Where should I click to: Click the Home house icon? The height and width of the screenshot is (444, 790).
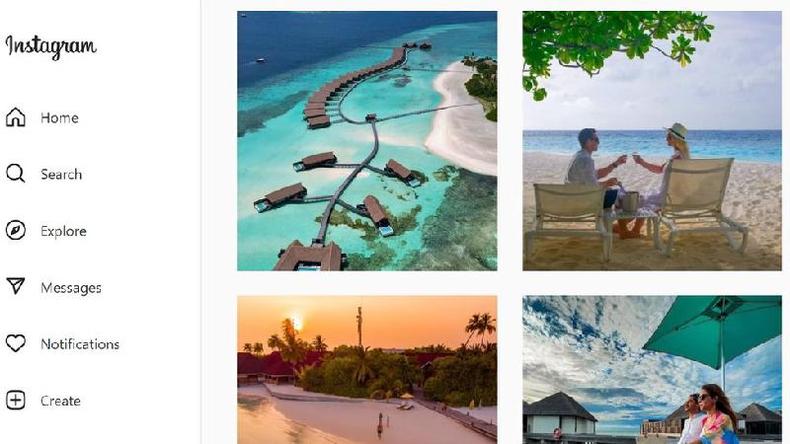point(16,117)
